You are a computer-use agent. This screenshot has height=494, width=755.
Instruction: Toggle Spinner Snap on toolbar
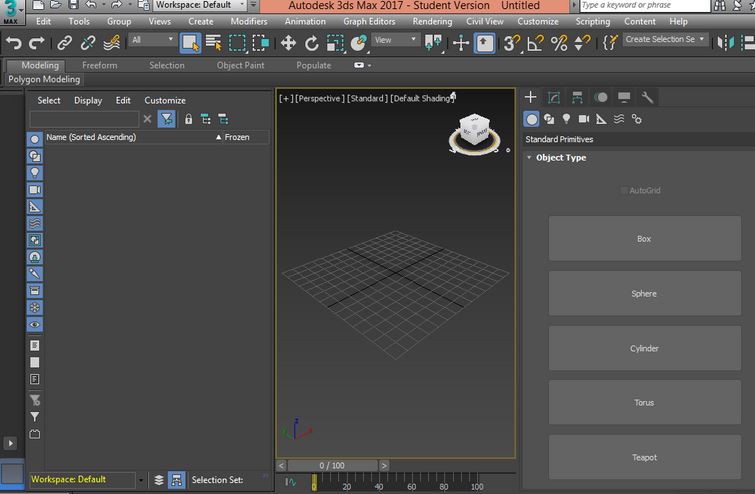point(582,43)
